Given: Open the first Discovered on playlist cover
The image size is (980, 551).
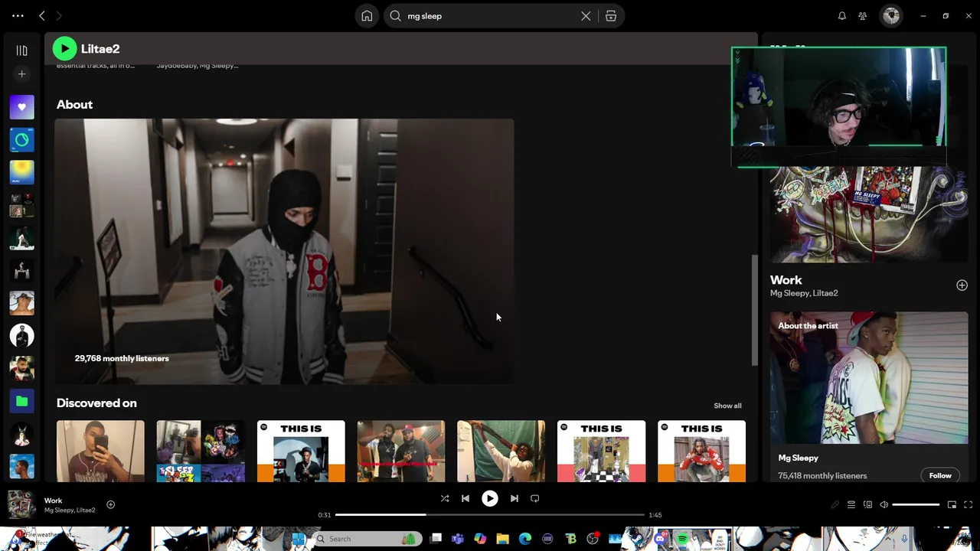Looking at the screenshot, I should point(100,451).
